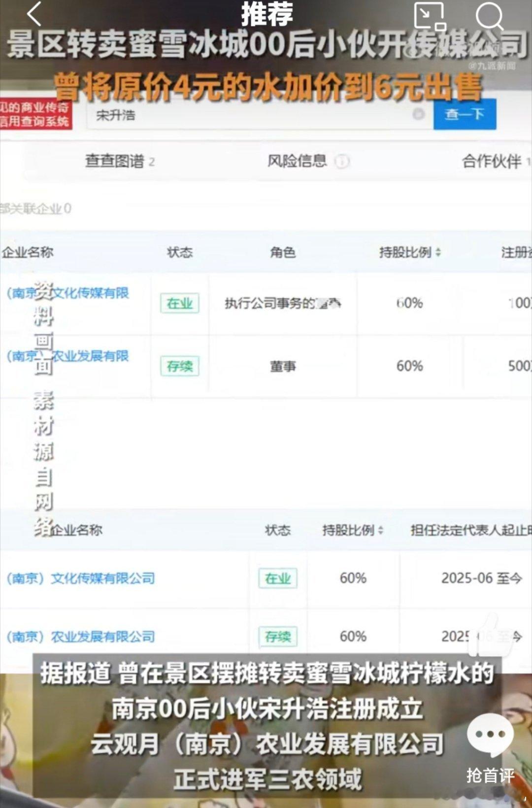Open upper (南京)文化传媒有限 company link
Screen dimensions: 532x808
tap(67, 293)
